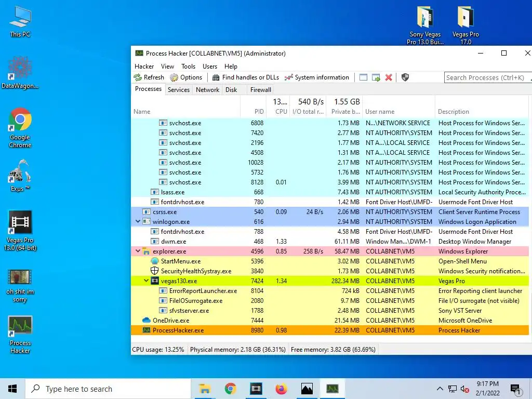
Task: Open System information graph window
Action: (316, 77)
